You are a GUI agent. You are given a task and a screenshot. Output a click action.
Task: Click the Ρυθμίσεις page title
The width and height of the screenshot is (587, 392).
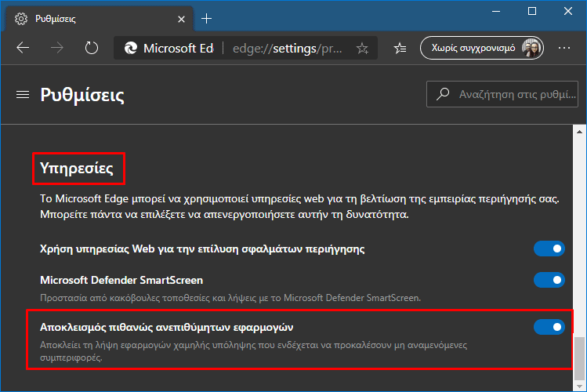tap(82, 95)
